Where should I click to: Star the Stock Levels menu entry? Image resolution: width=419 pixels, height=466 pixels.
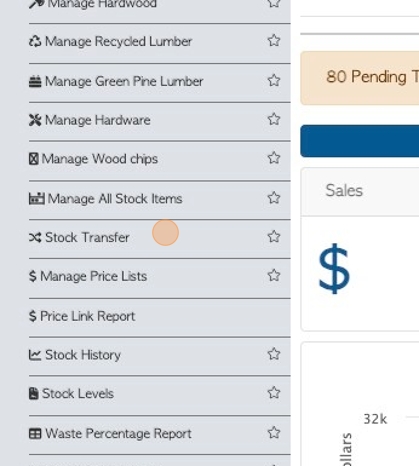[x=274, y=393]
